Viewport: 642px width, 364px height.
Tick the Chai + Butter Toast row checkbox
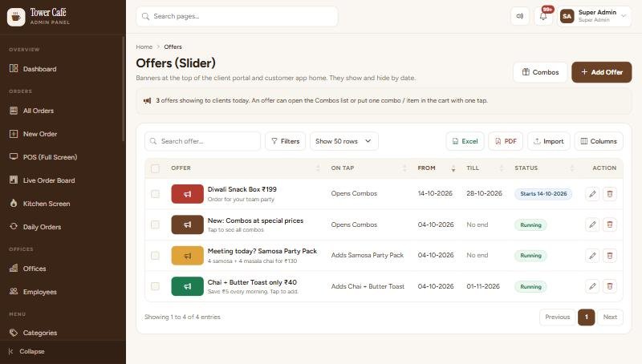coord(155,286)
